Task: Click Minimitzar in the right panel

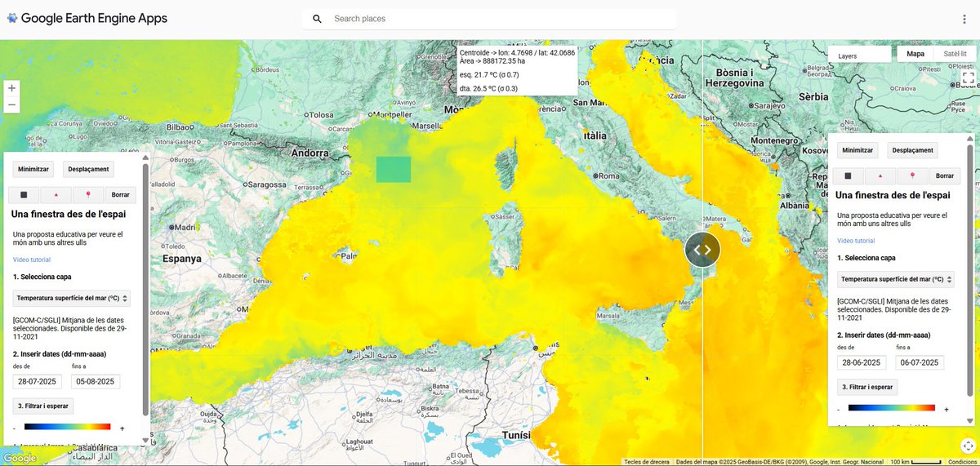Action: click(857, 150)
